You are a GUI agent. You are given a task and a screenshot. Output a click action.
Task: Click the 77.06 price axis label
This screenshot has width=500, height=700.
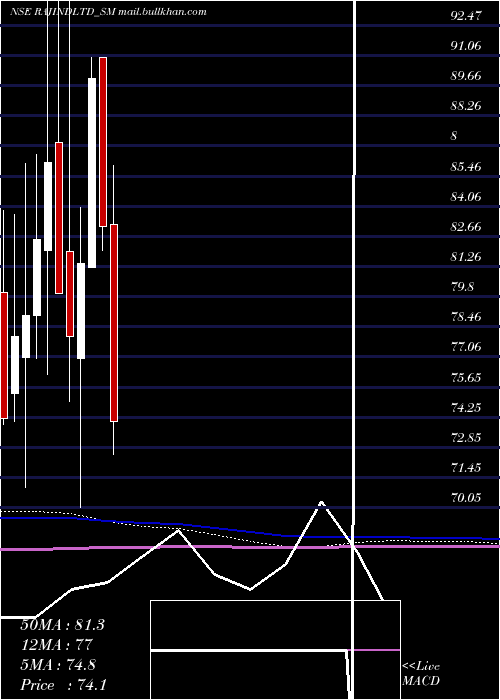click(466, 346)
